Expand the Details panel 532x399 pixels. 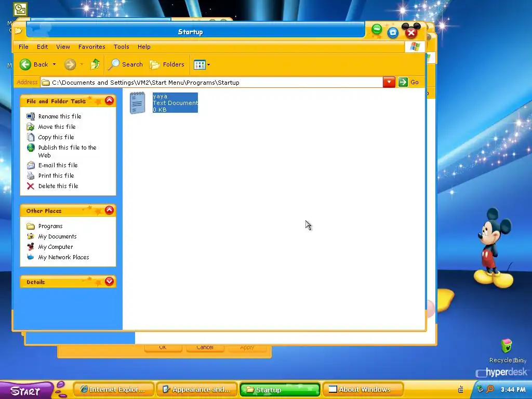109,281
